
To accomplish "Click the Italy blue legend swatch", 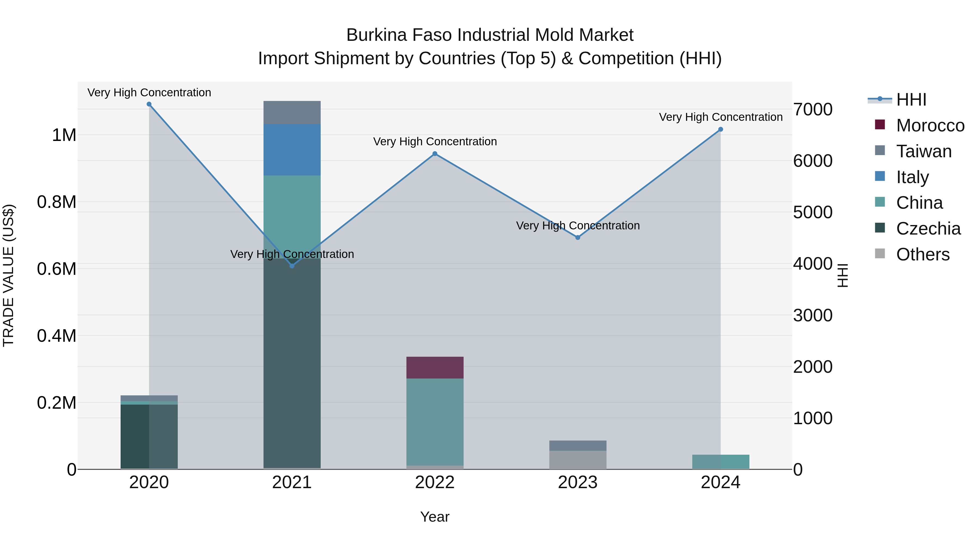I will [880, 176].
